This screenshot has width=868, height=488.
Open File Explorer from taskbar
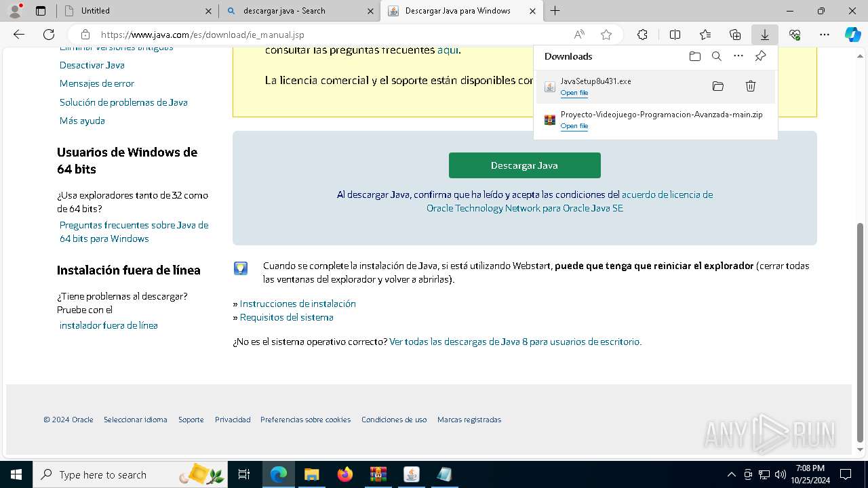pyautogui.click(x=311, y=474)
